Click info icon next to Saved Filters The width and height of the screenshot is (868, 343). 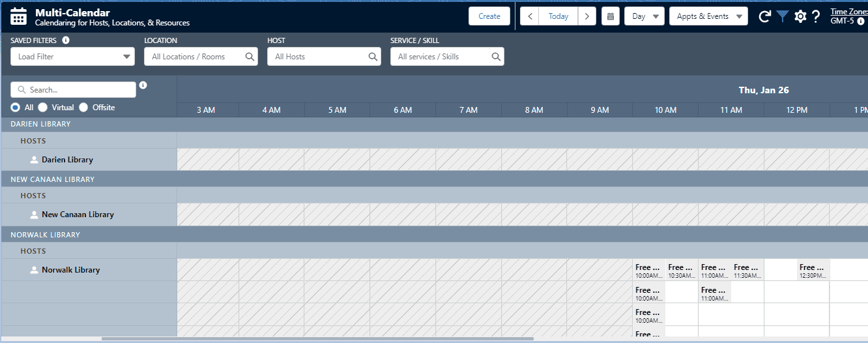pos(66,40)
